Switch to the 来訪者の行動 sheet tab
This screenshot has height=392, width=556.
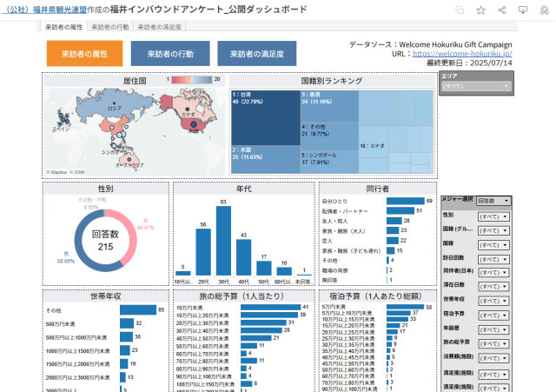point(111,28)
